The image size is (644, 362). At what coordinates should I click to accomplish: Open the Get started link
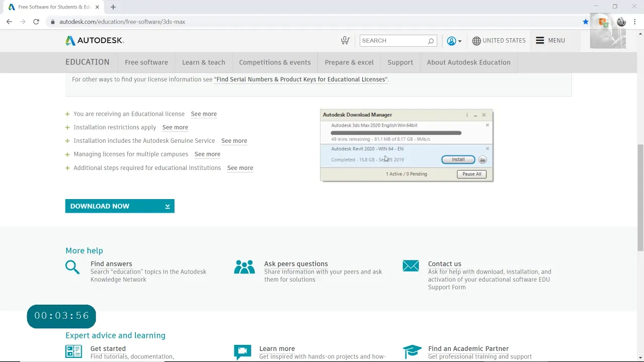click(108, 349)
